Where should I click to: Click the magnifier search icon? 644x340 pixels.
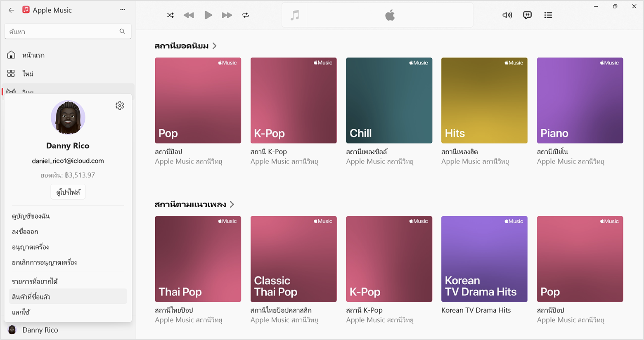pyautogui.click(x=122, y=31)
